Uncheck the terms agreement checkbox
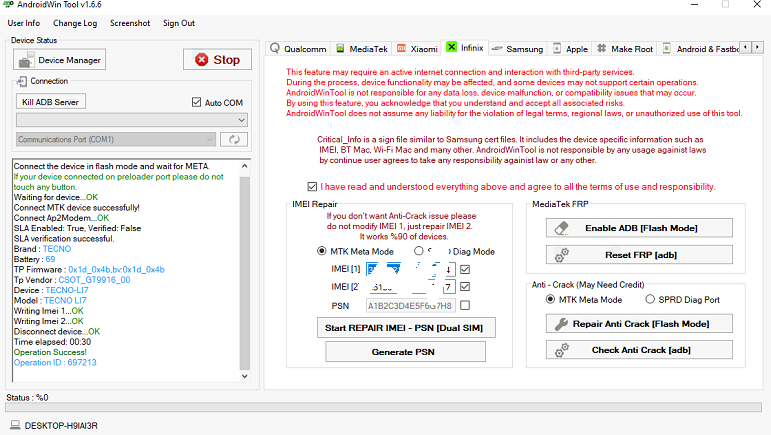Image resolution: width=771 pixels, height=435 pixels. click(x=314, y=186)
